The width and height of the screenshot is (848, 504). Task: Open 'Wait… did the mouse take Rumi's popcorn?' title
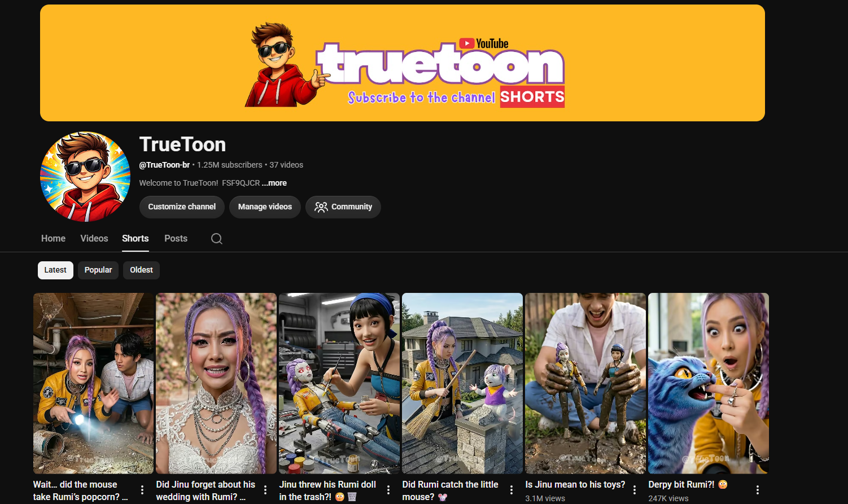click(x=81, y=490)
